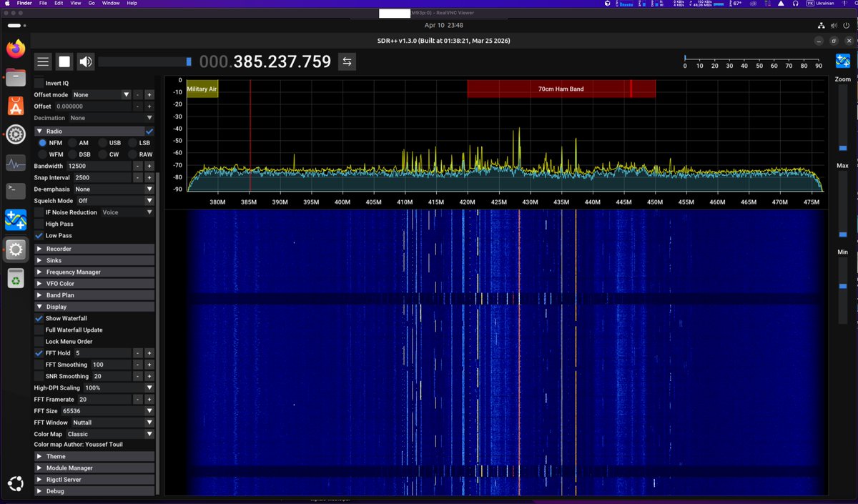Click the headphones icon in macOS menu bar
The height and width of the screenshot is (504, 858).
[x=795, y=4]
